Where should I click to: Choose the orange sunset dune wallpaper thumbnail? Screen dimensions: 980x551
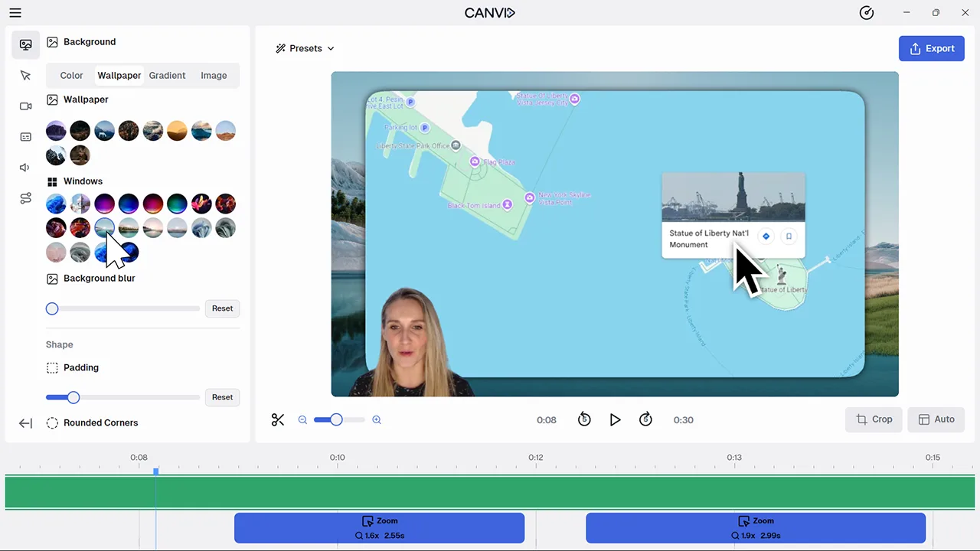point(177,131)
